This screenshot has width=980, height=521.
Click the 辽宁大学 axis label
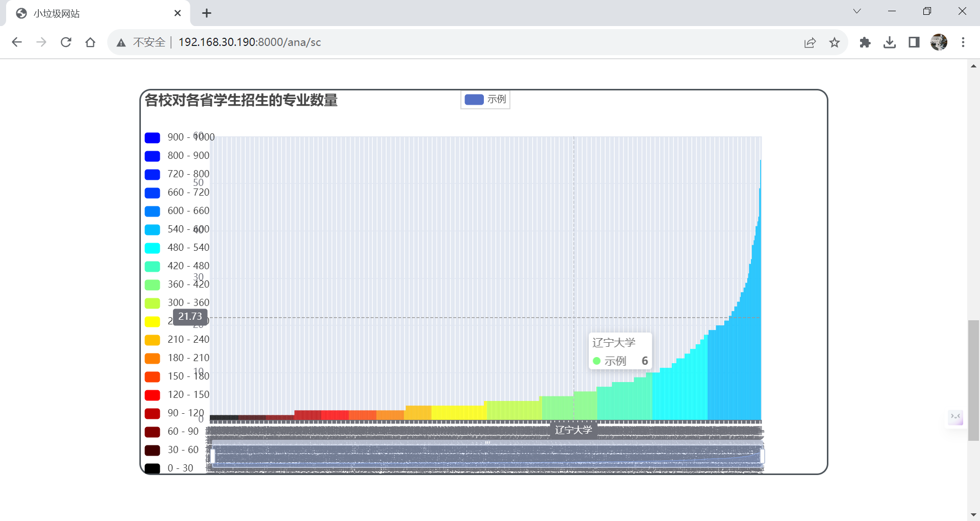tap(573, 430)
